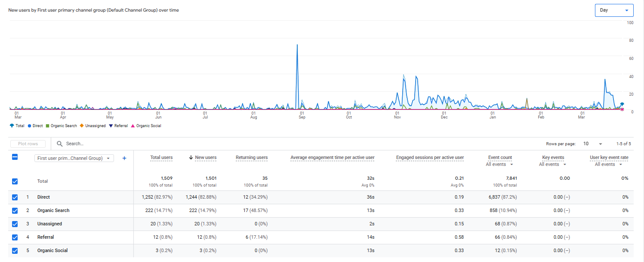Toggle the Total row checkbox
644x262 pixels.
tap(15, 181)
